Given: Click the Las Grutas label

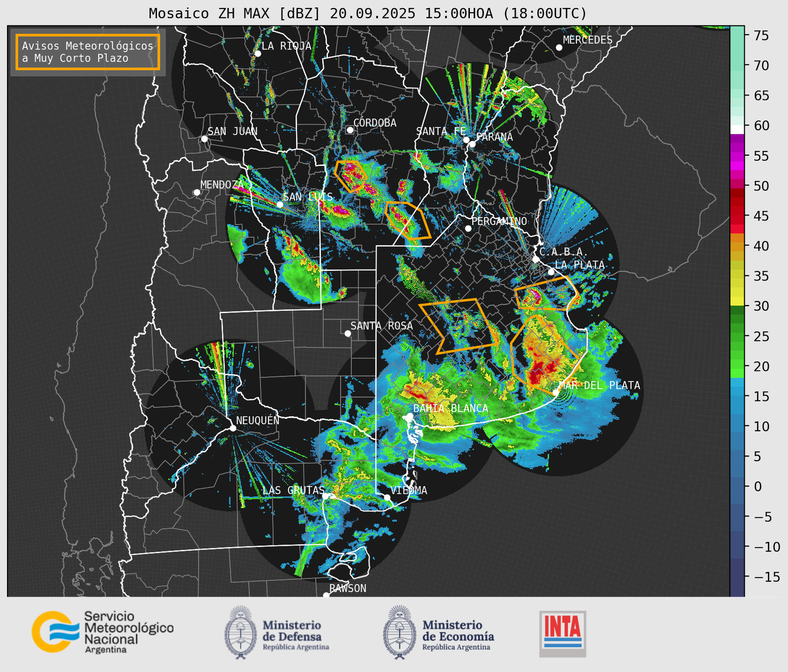Looking at the screenshot, I should point(293,490).
